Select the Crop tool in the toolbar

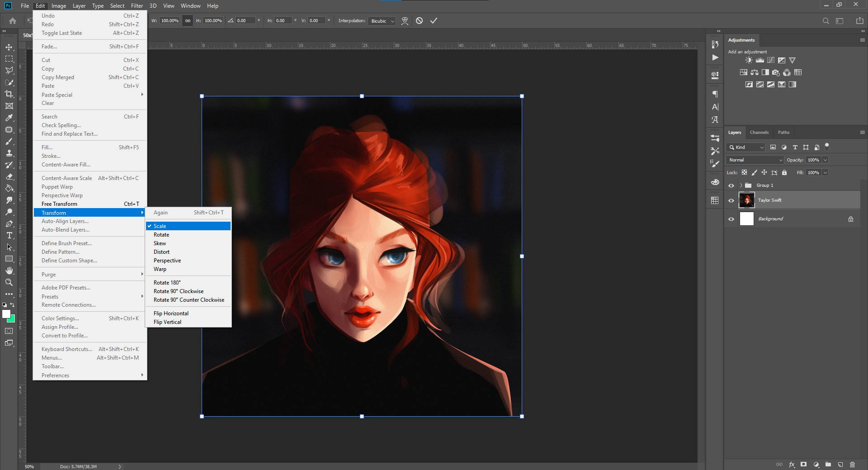[x=9, y=94]
